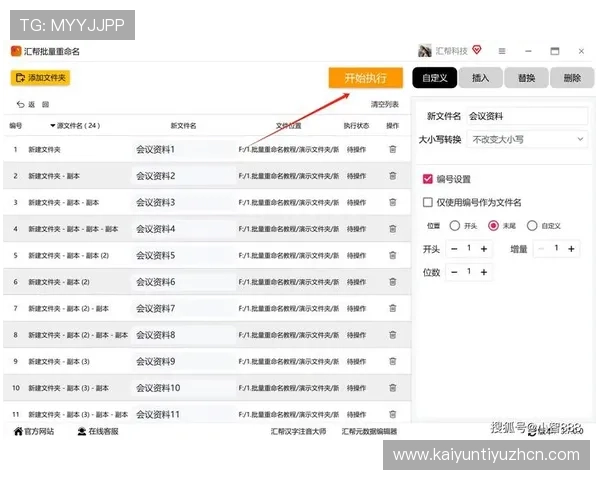600x480 pixels.
Task: Click the 添加文件夹 button
Action: coord(40,77)
